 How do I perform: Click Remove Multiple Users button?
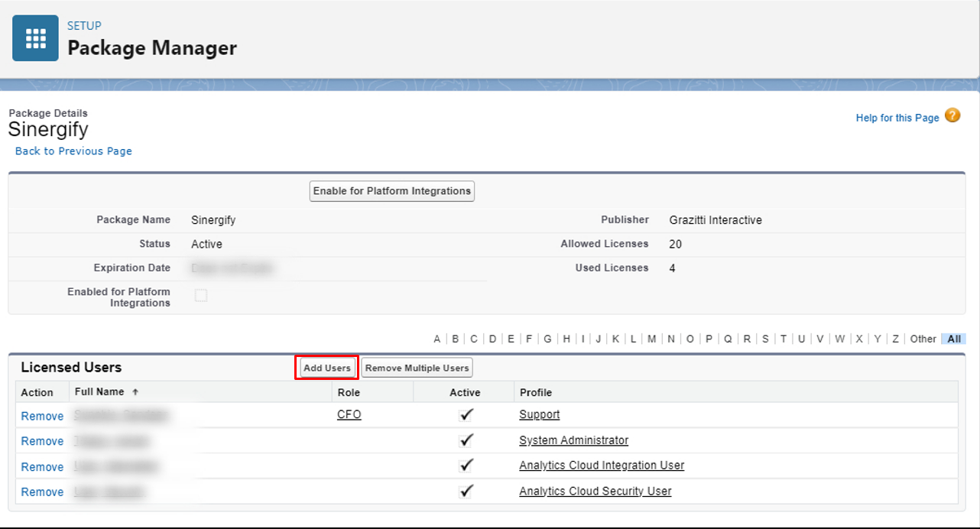(417, 368)
